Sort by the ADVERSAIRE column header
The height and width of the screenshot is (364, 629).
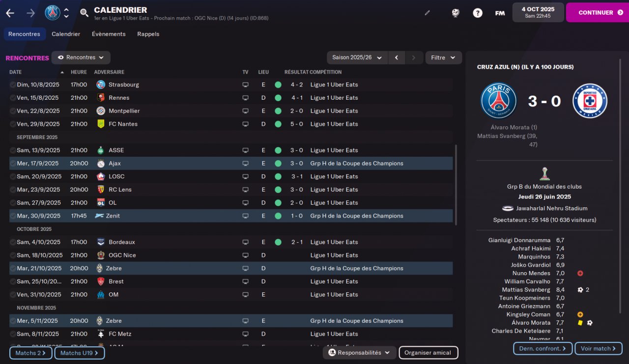point(109,72)
